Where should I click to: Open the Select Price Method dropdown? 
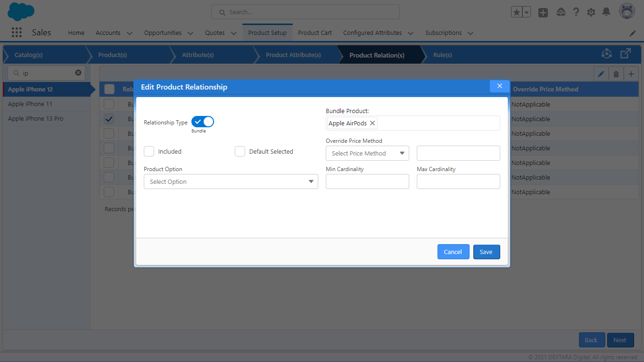(367, 153)
